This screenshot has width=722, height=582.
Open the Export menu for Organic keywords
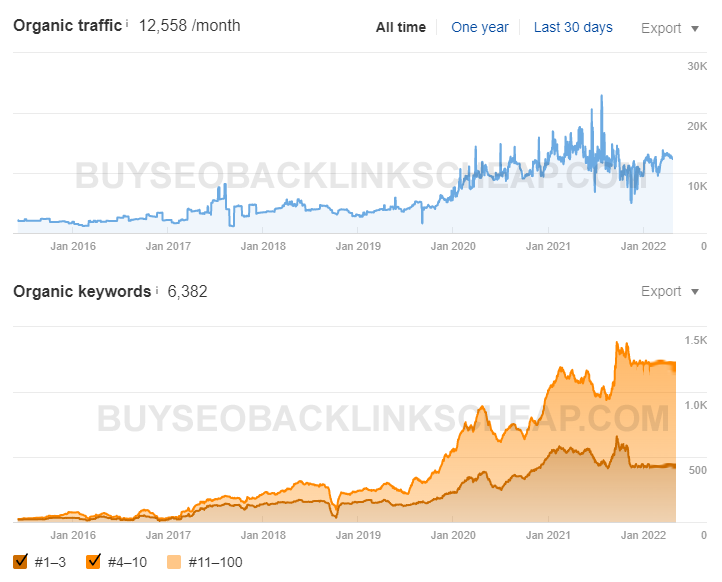(670, 291)
